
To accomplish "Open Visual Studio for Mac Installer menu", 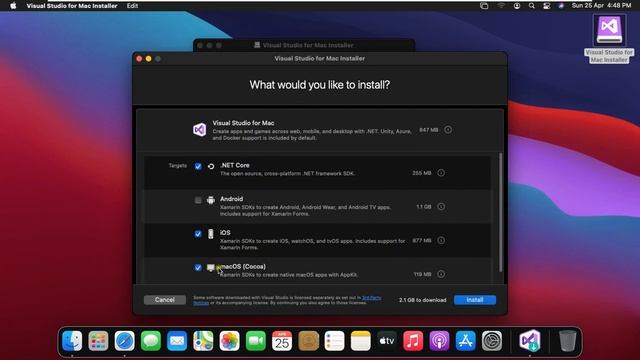I will coord(72,6).
